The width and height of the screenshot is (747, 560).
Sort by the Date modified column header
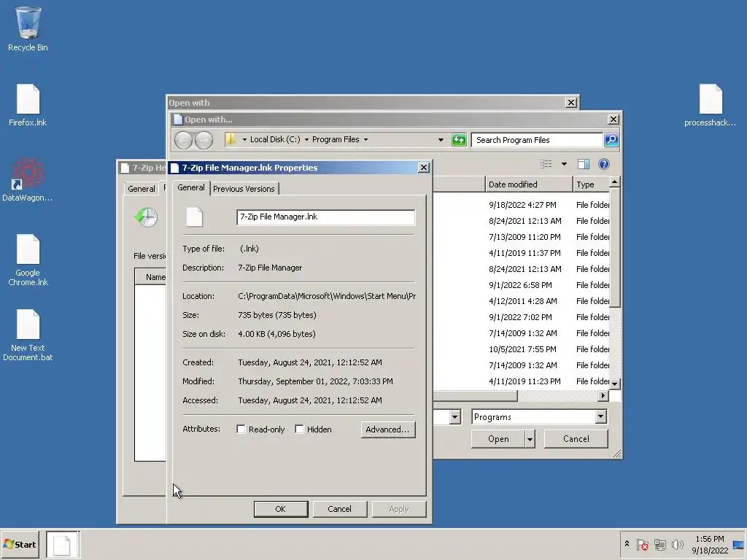pyautogui.click(x=529, y=184)
